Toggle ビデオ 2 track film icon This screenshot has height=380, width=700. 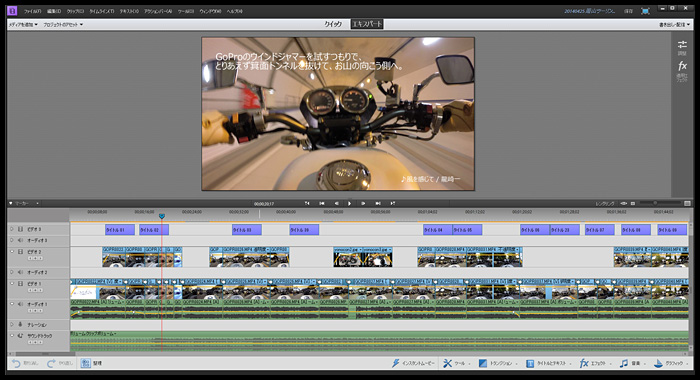click(x=20, y=252)
